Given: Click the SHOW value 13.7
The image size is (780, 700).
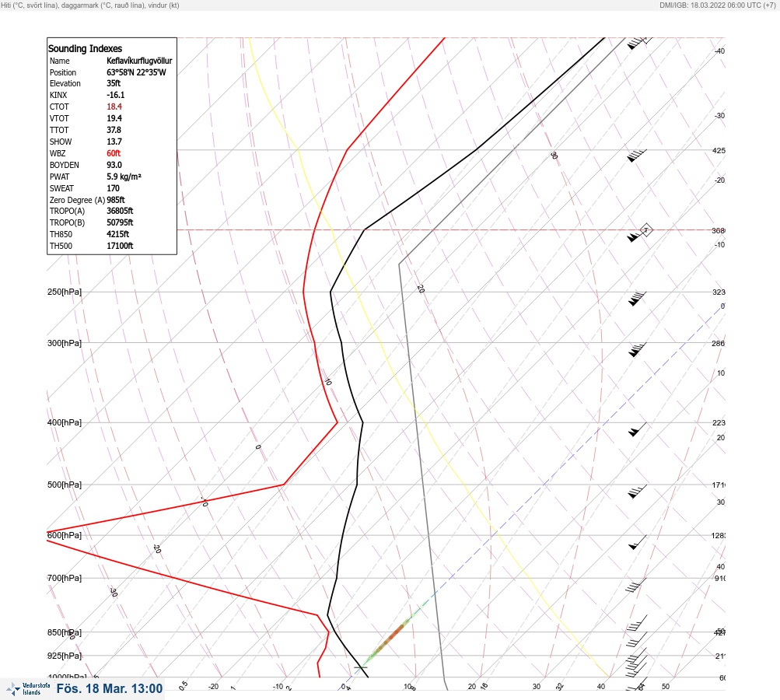Looking at the screenshot, I should 114,142.
